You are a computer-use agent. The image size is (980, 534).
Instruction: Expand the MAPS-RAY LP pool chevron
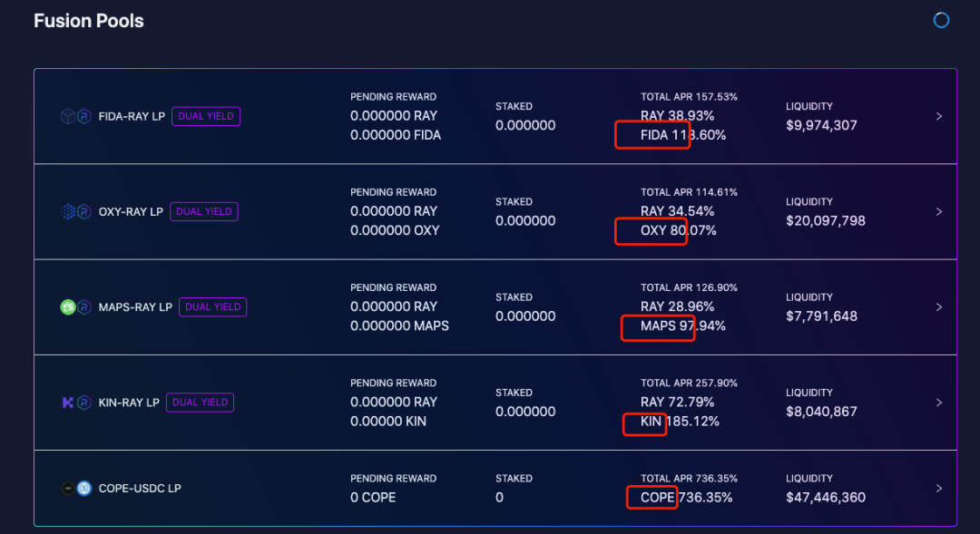pyautogui.click(x=939, y=307)
